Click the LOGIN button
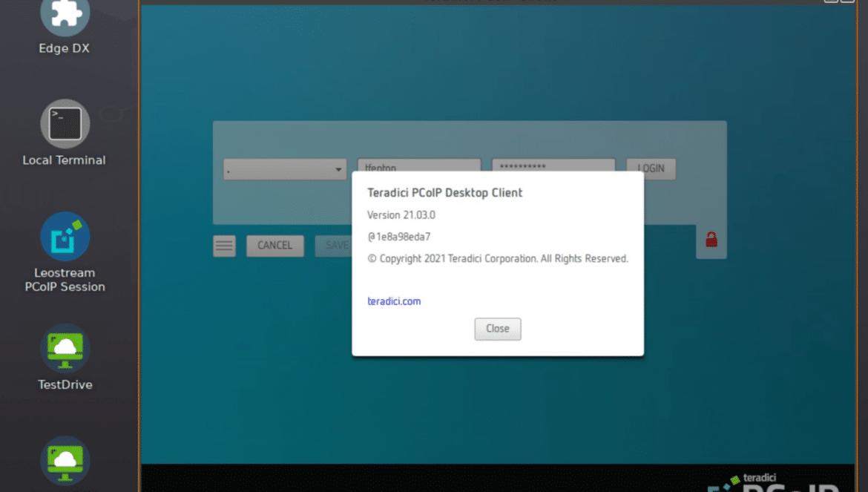 tap(651, 168)
